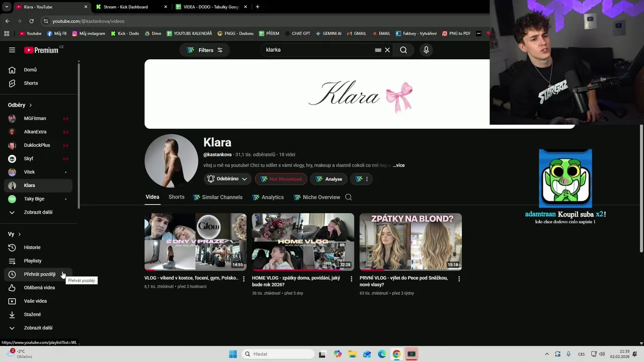Expand the channel description with ...více

[x=398, y=165]
